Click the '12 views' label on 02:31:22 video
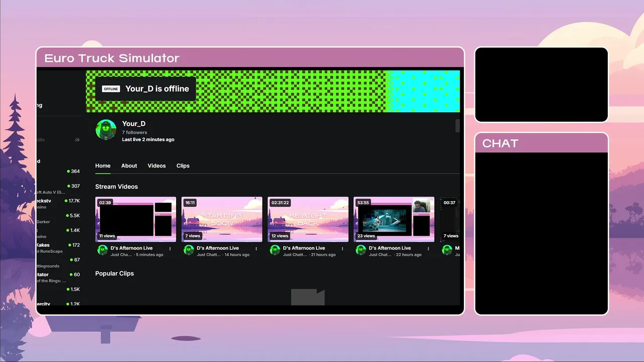 click(280, 236)
